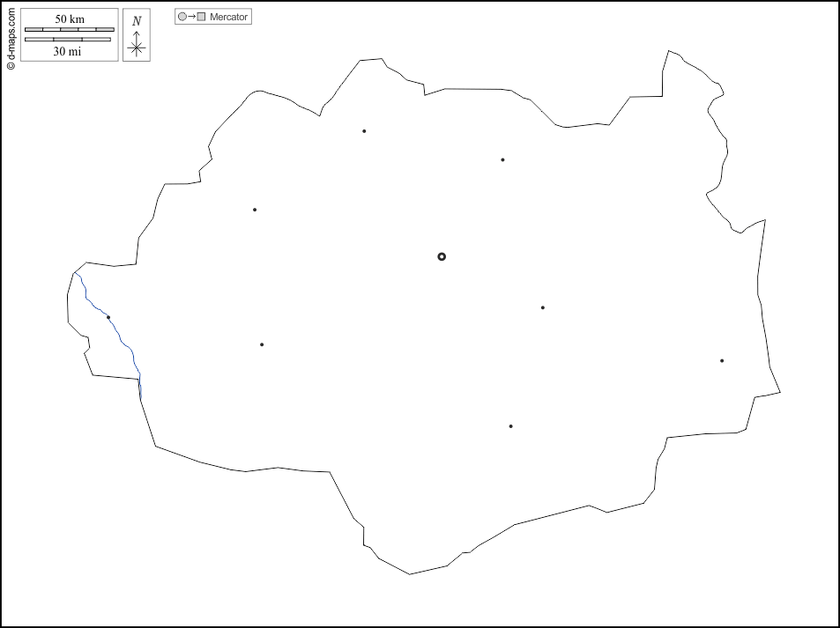Screen dimensions: 840x628
Task: Click the "N" letter above compass
Action: tap(136, 21)
